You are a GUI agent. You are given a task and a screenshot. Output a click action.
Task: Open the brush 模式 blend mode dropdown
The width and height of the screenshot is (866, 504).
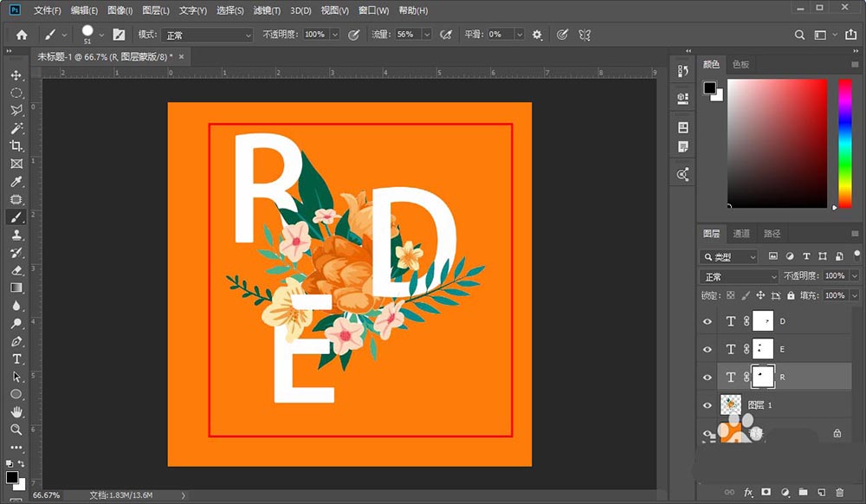click(x=207, y=35)
